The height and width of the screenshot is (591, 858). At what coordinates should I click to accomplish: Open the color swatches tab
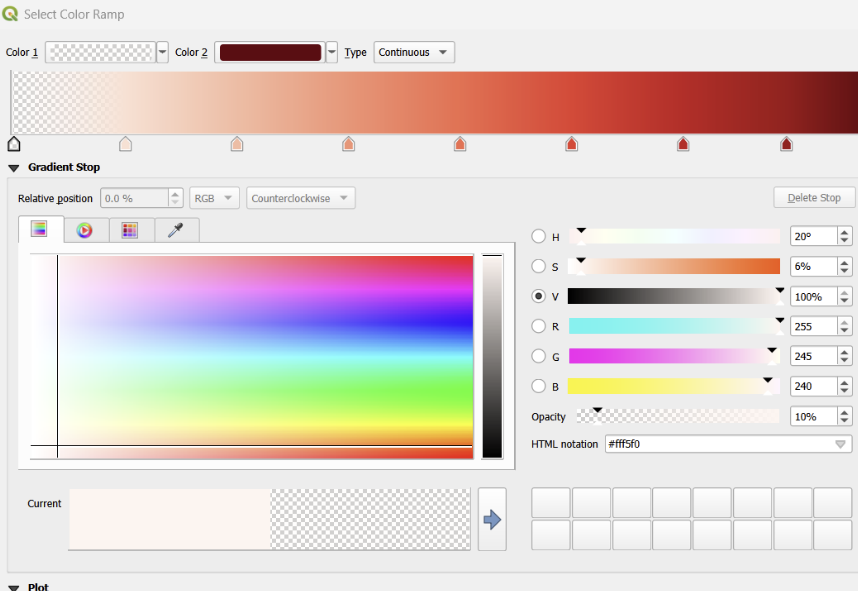[129, 230]
